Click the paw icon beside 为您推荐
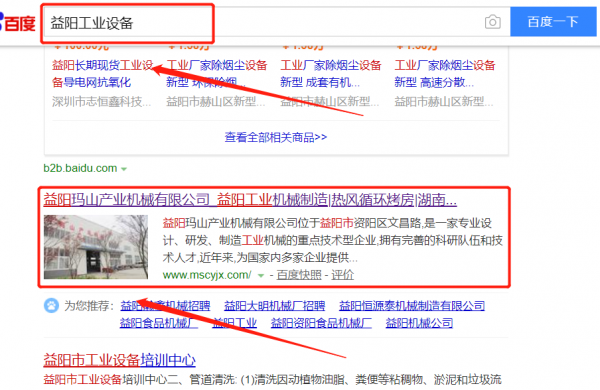The image size is (600, 390). (x=51, y=306)
